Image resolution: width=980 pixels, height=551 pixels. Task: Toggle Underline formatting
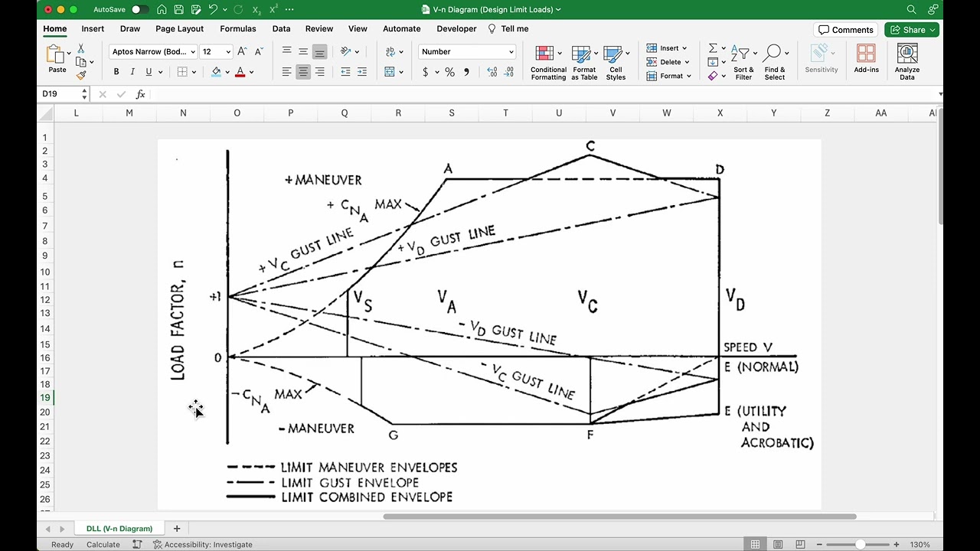(149, 72)
